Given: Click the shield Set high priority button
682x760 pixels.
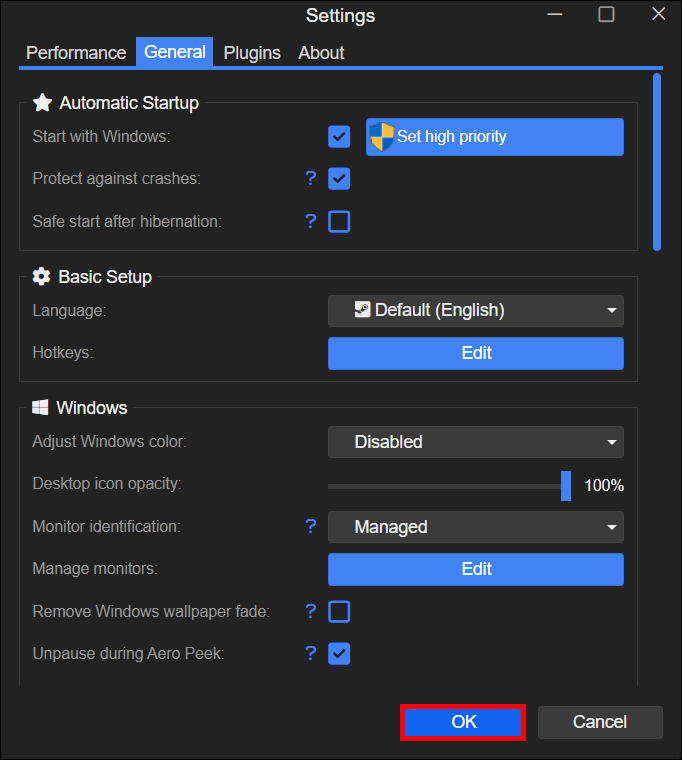Looking at the screenshot, I should (x=494, y=137).
